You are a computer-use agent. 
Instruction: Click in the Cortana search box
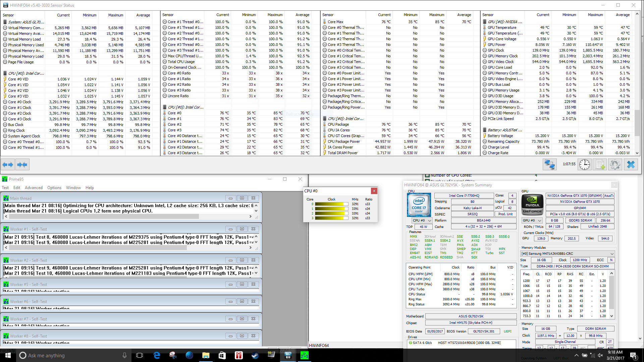(x=67, y=355)
